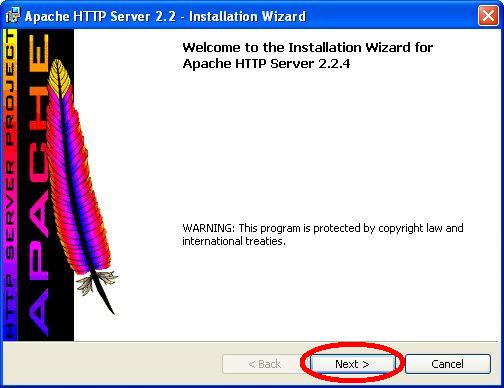Click the blank white area beneath the heading

[x=320, y=143]
